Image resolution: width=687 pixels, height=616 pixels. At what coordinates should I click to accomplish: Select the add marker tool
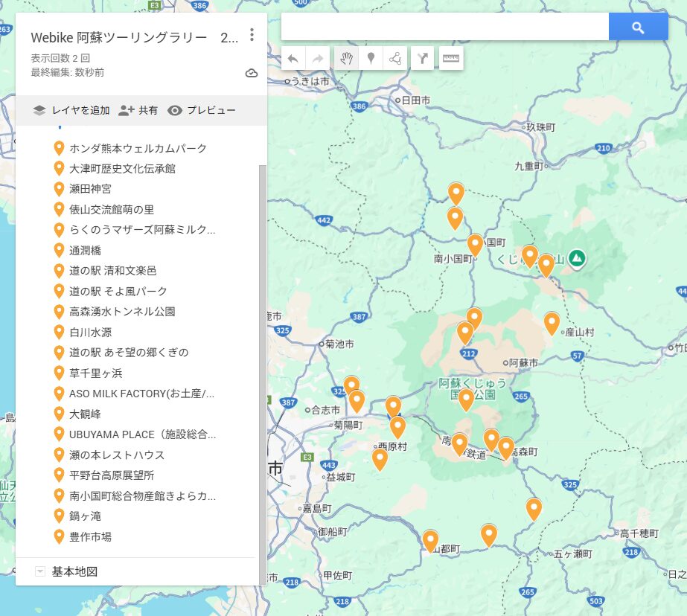(x=370, y=58)
